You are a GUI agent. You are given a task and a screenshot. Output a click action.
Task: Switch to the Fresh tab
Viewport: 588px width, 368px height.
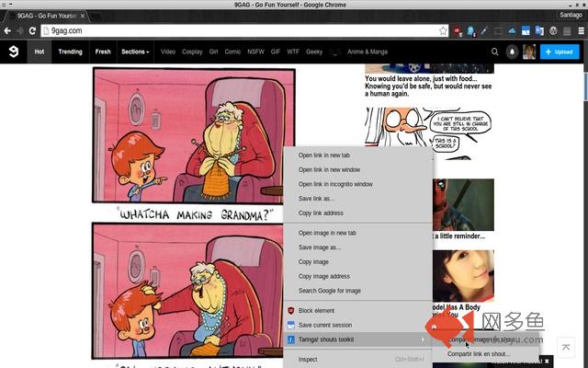(x=103, y=52)
